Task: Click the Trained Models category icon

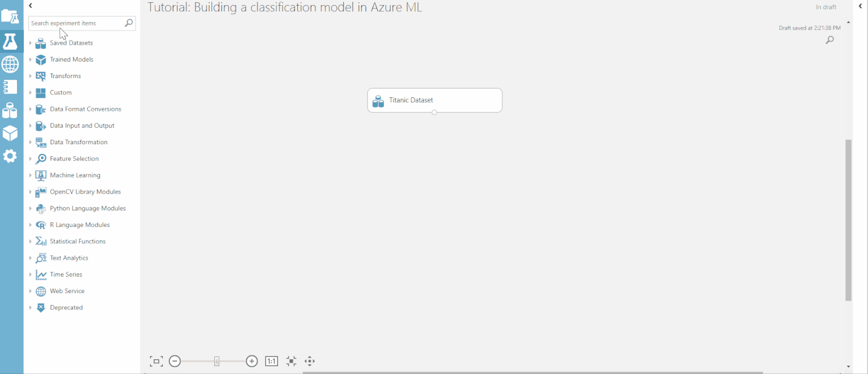Action: pyautogui.click(x=41, y=59)
